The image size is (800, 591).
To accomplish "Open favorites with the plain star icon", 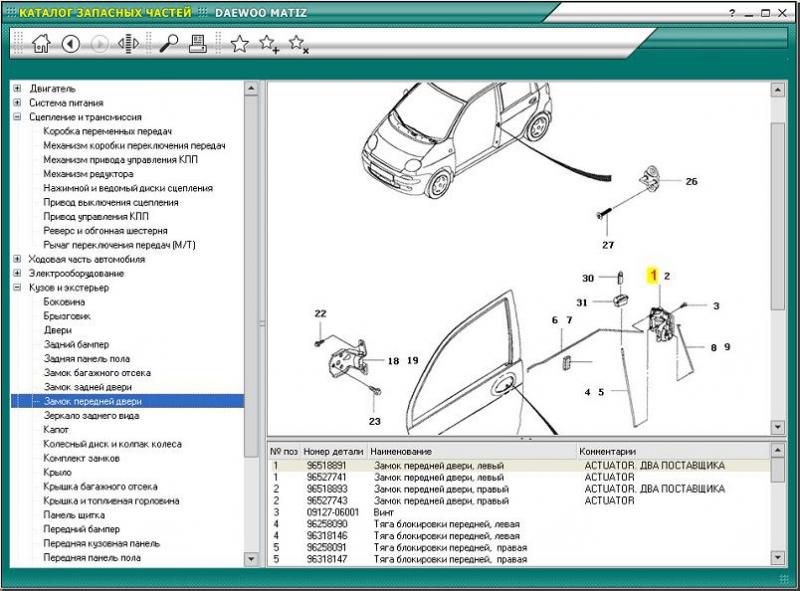I will click(239, 43).
